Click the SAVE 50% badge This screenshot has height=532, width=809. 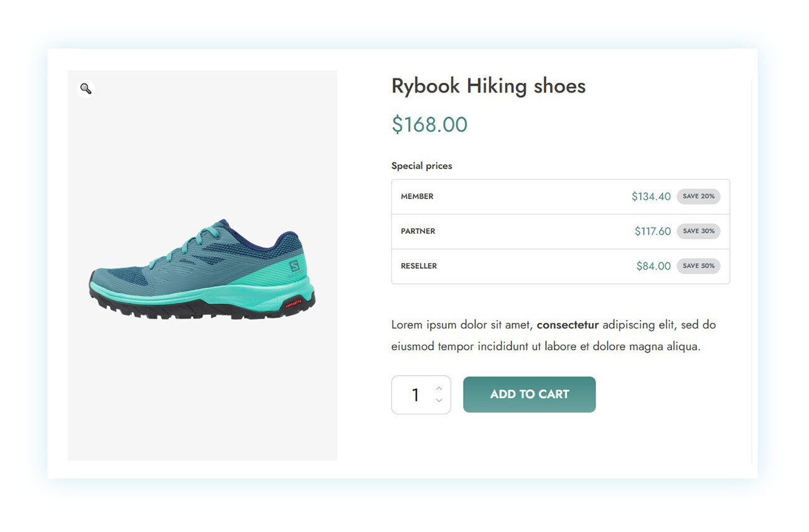698,266
